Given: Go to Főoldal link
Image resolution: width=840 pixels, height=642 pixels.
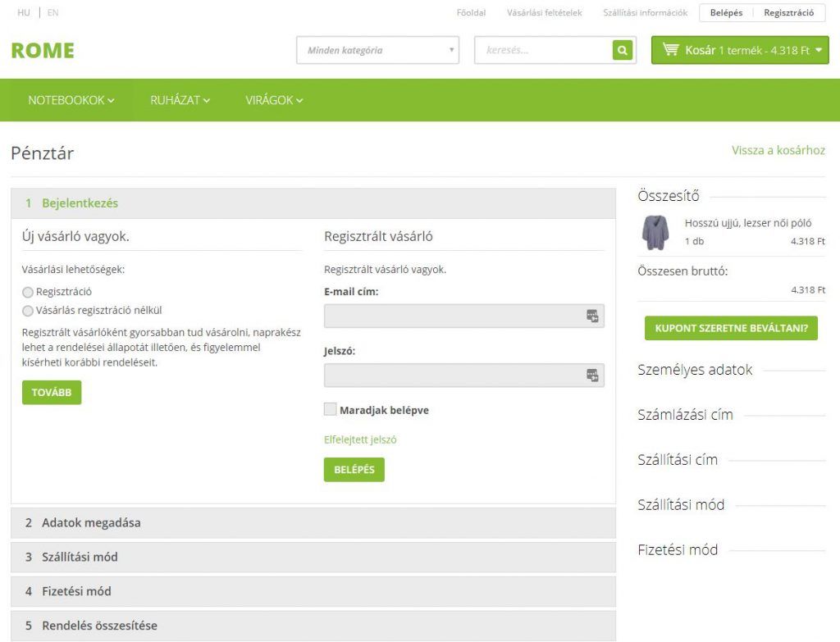Looking at the screenshot, I should pos(471,12).
